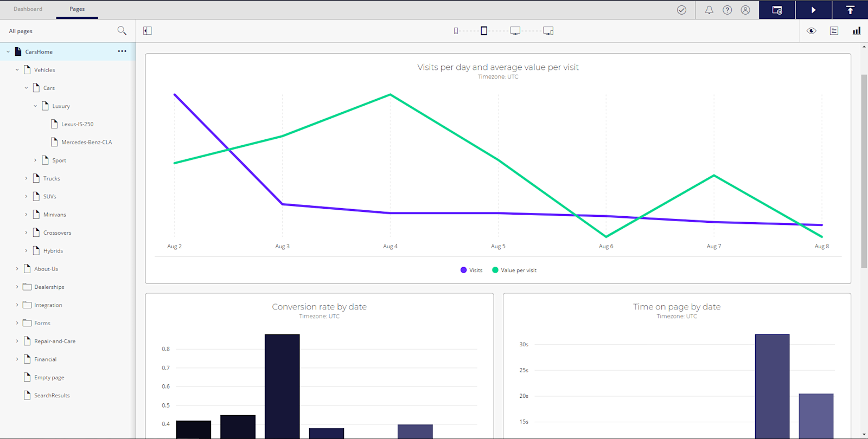Click the green Value per visit dot
The width and height of the screenshot is (868, 439).
(x=495, y=270)
